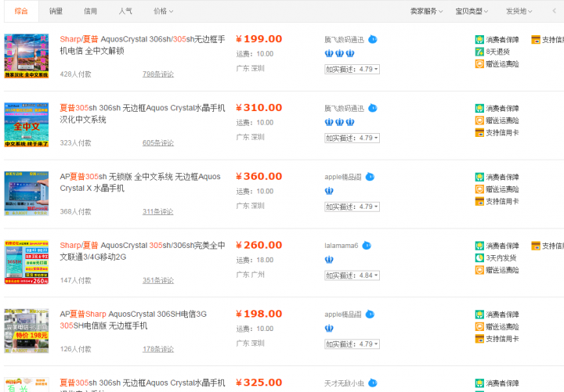Screen dimensions: 564x392
Task: Sort results by 信用
Action: pyautogui.click(x=90, y=11)
